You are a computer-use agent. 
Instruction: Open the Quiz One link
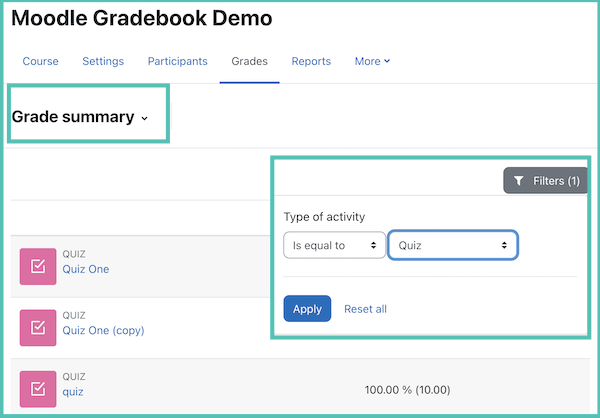point(86,269)
